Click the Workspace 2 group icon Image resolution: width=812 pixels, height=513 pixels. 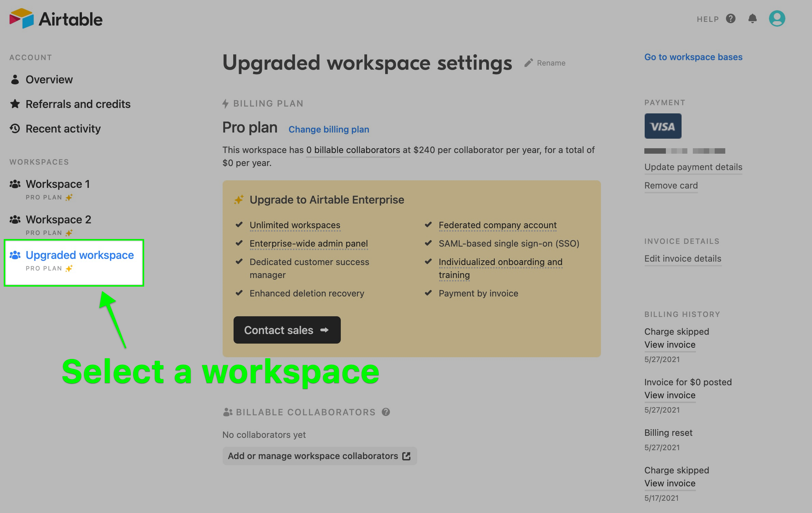pyautogui.click(x=15, y=220)
